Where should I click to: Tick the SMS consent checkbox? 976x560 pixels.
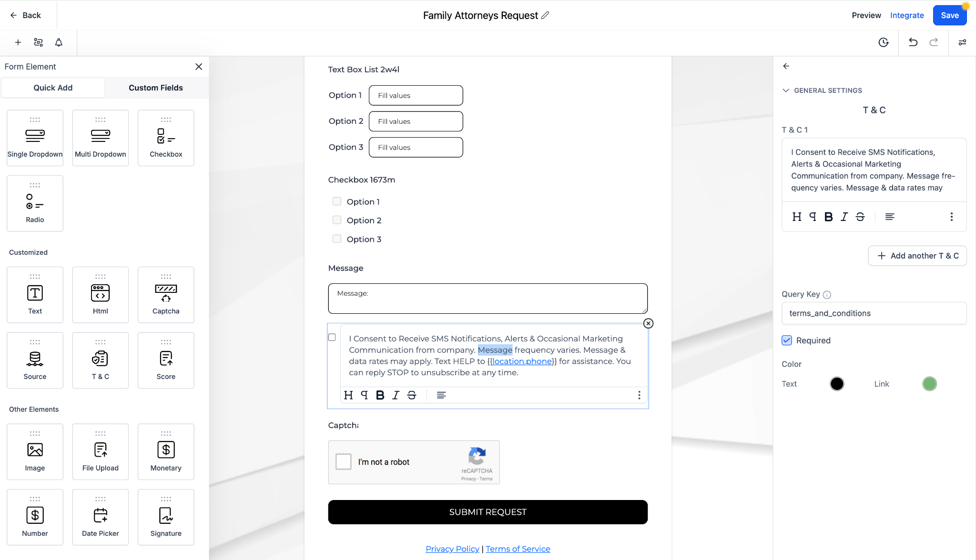pyautogui.click(x=332, y=338)
